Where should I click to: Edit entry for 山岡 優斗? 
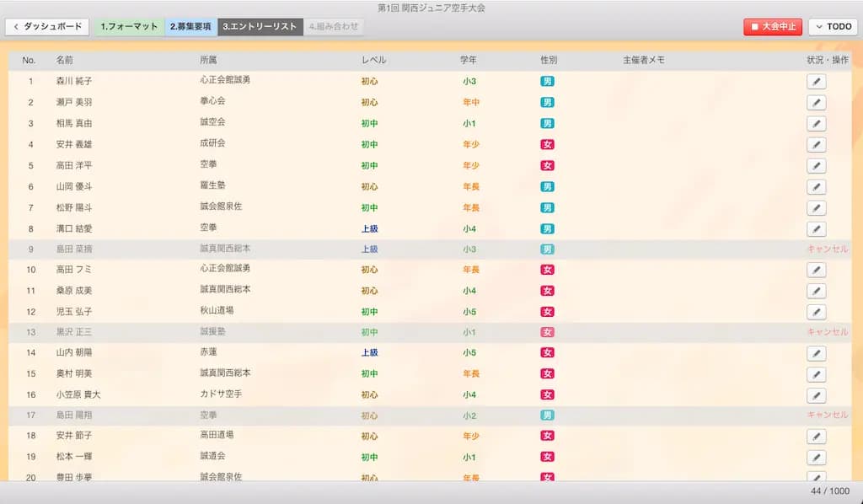click(x=816, y=186)
